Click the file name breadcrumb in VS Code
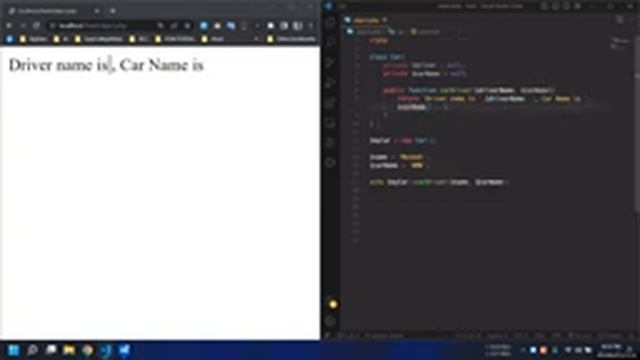This screenshot has width=640, height=360. [365, 31]
